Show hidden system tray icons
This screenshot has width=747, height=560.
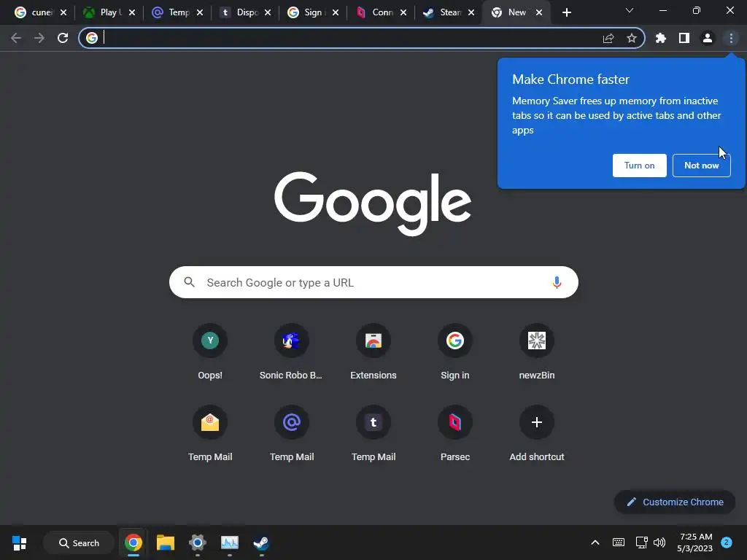[x=595, y=542]
